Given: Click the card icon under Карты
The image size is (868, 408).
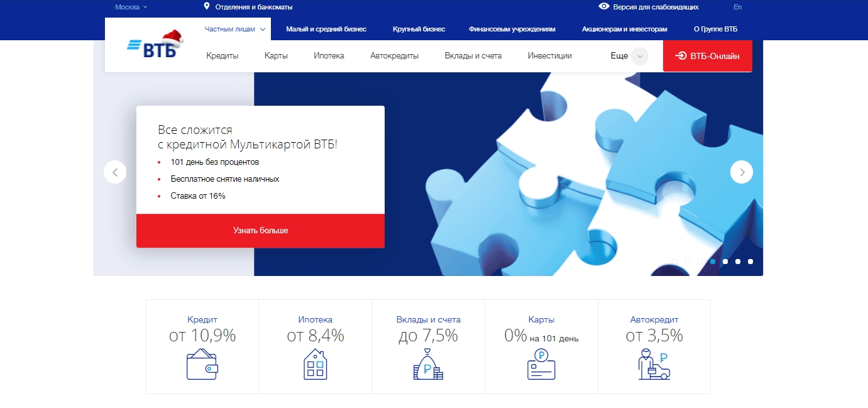Looking at the screenshot, I should (x=541, y=364).
